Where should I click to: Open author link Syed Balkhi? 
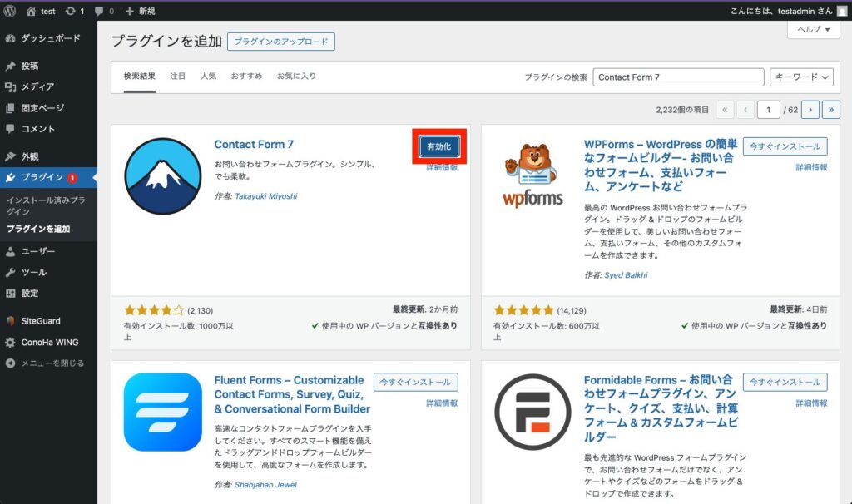[x=626, y=275]
